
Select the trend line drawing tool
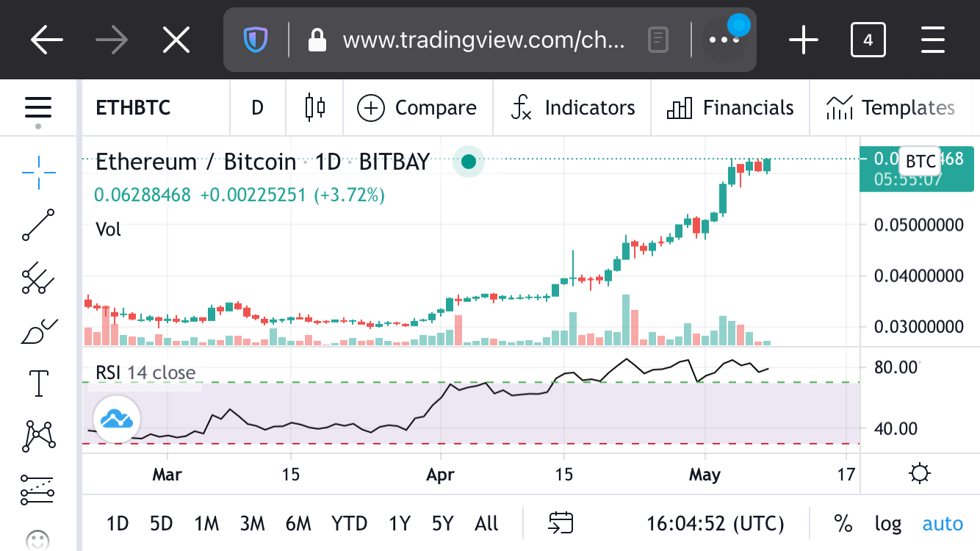(x=38, y=225)
